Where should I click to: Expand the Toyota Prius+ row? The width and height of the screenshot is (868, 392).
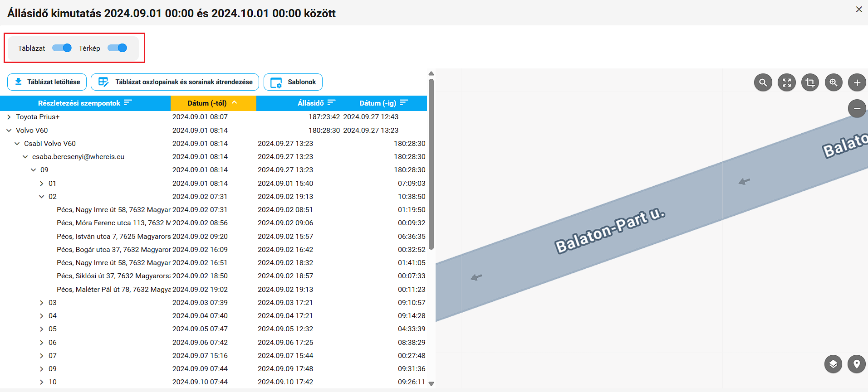(x=9, y=117)
